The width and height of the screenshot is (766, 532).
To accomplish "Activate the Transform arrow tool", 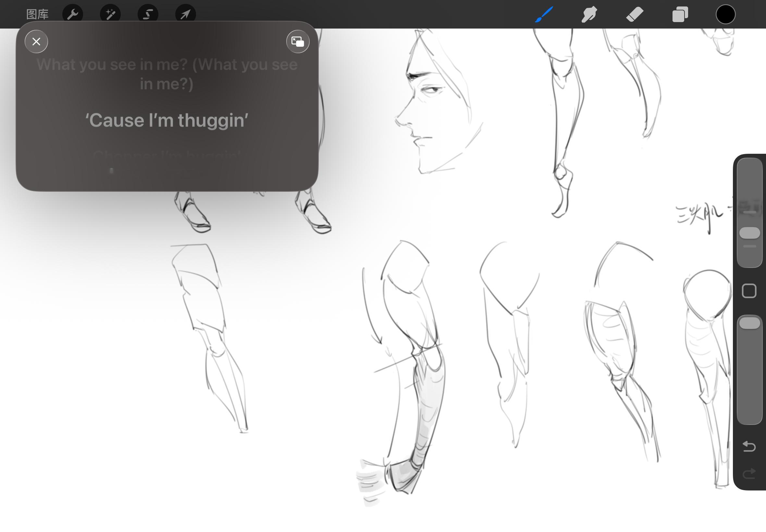I will pos(185,14).
